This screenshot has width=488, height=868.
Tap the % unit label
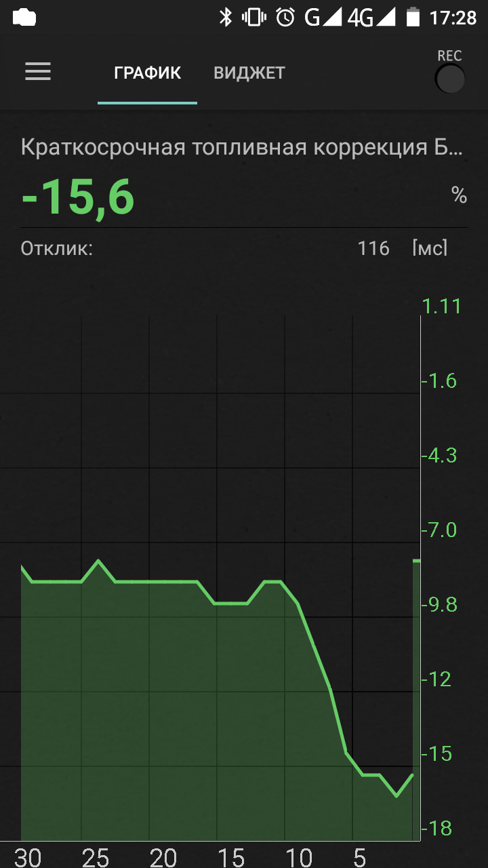coord(459,196)
